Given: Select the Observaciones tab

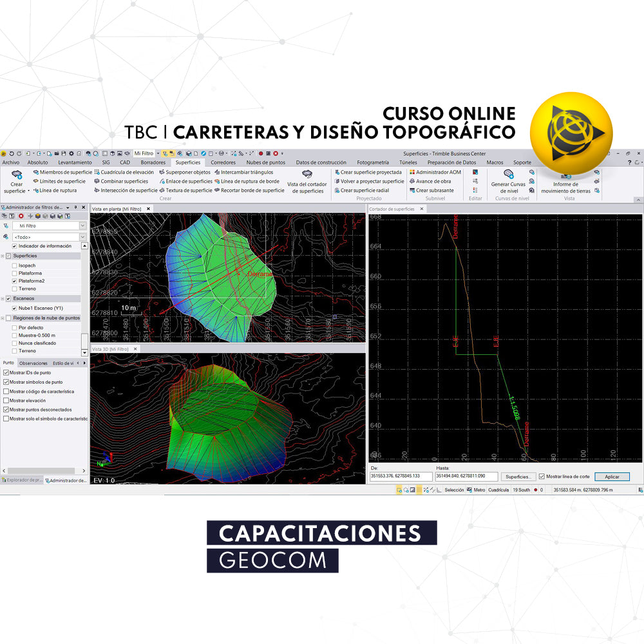Looking at the screenshot, I should (33, 363).
